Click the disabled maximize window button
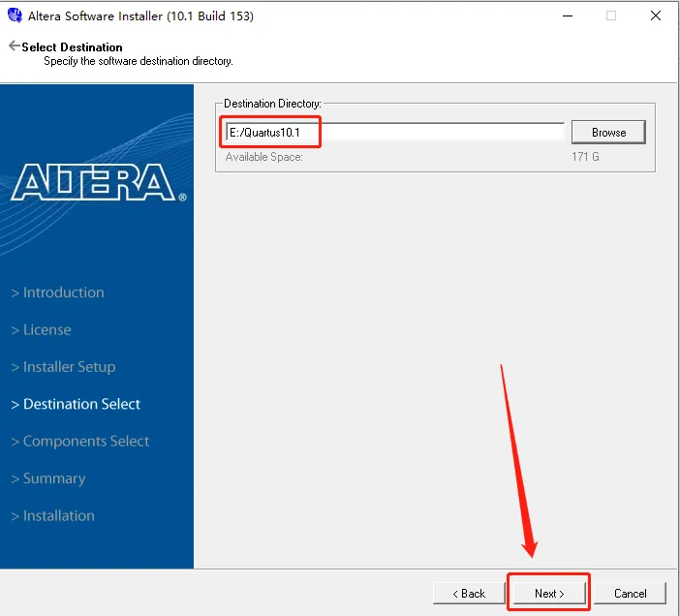680x616 pixels. tap(611, 15)
